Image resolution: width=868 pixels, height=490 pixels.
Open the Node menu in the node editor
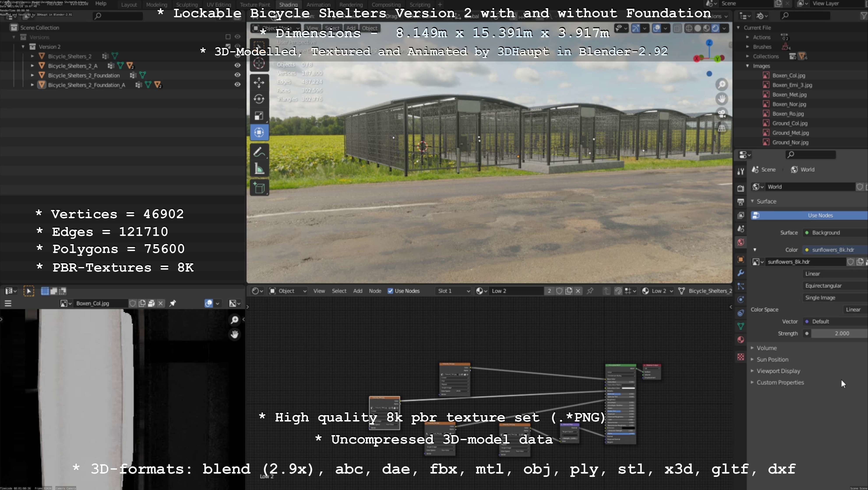(x=375, y=291)
